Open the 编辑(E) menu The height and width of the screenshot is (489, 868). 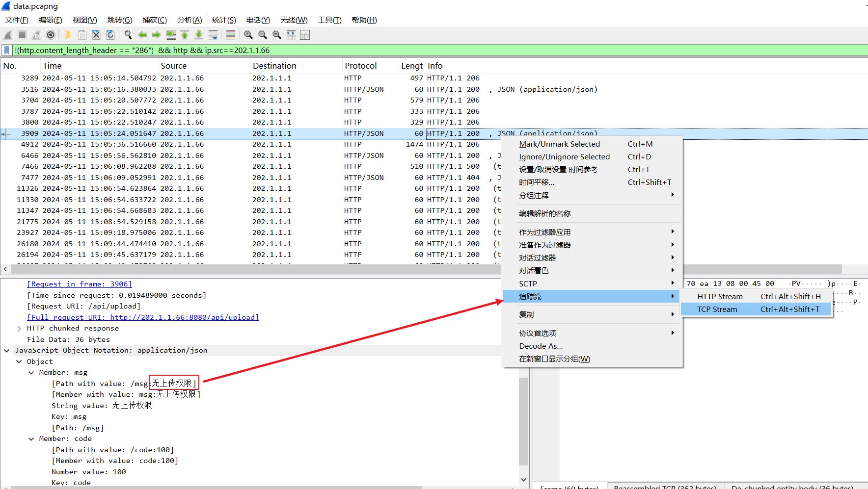(51, 20)
